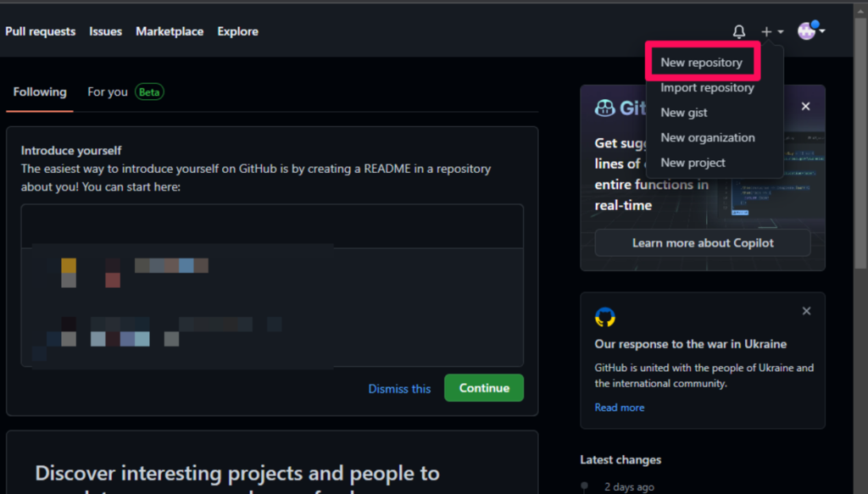
Task: Open the Explore navigation link
Action: (237, 31)
